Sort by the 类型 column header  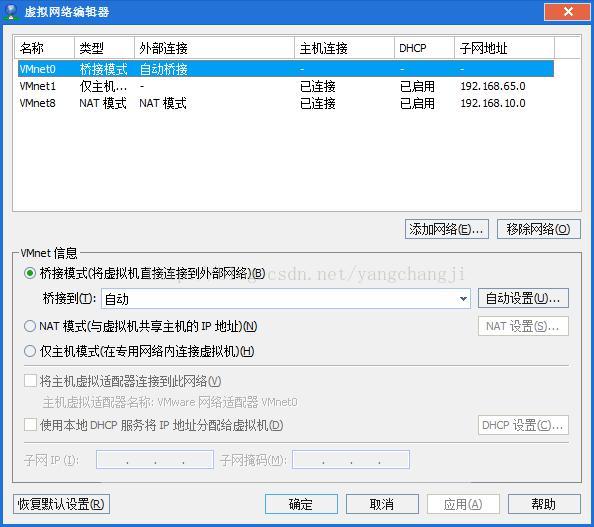pyautogui.click(x=105, y=48)
